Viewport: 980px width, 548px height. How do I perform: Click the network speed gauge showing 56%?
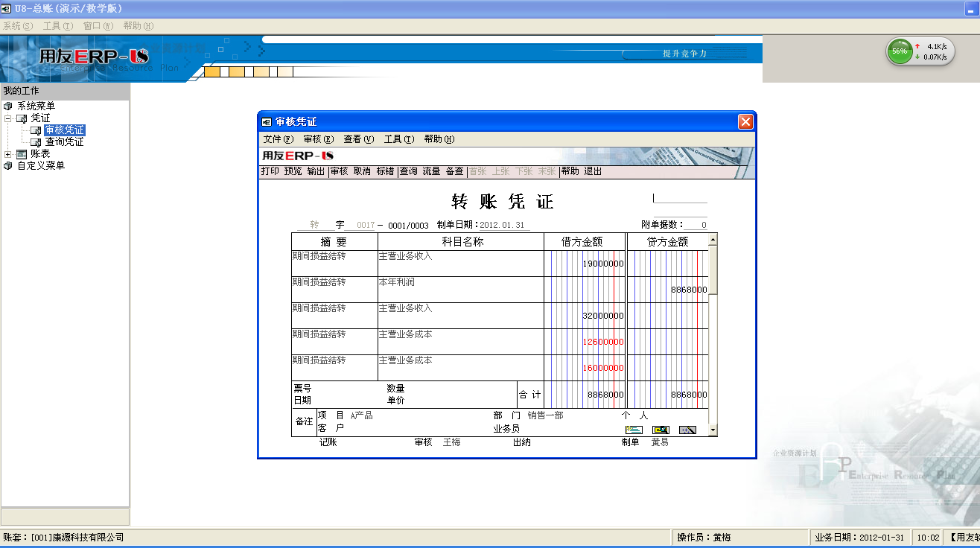(x=900, y=51)
